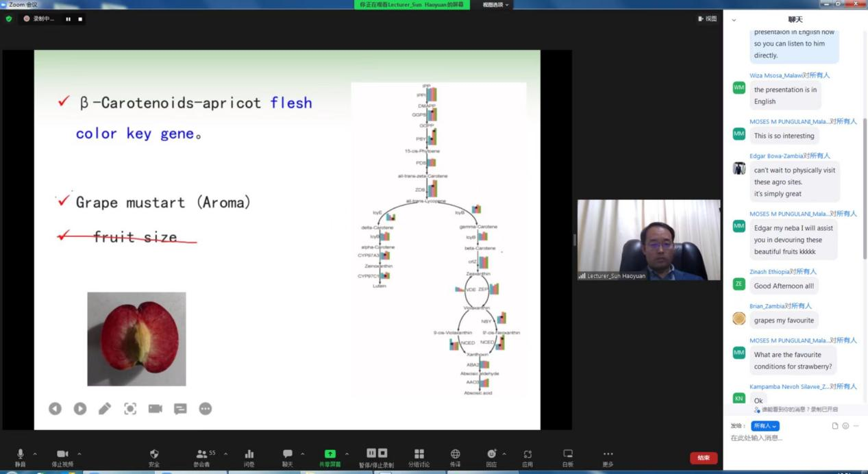Toggle stop video camera button
868x474 pixels.
click(62, 456)
